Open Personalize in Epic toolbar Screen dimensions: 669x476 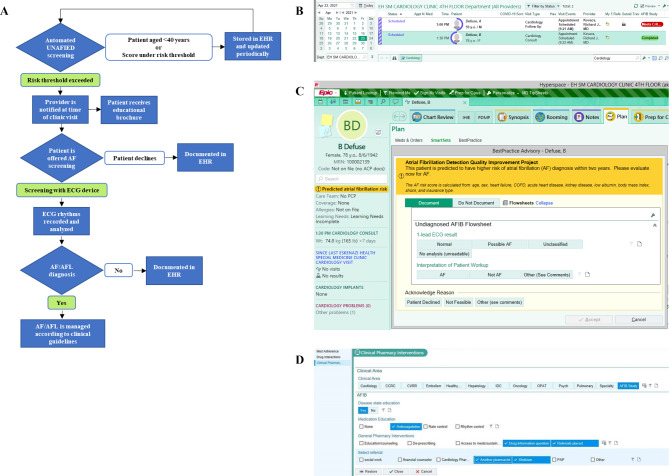pos(502,93)
